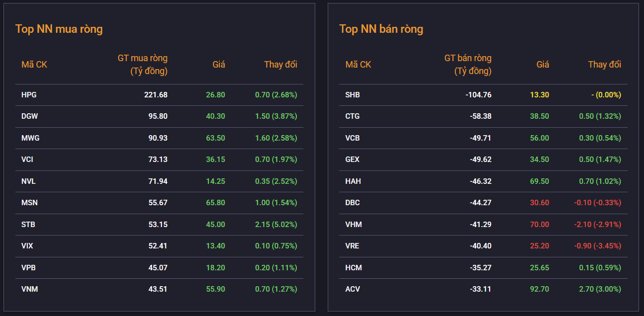Click MSN change 1.00 (1.54%)
The height and width of the screenshot is (316, 644).
276,203
